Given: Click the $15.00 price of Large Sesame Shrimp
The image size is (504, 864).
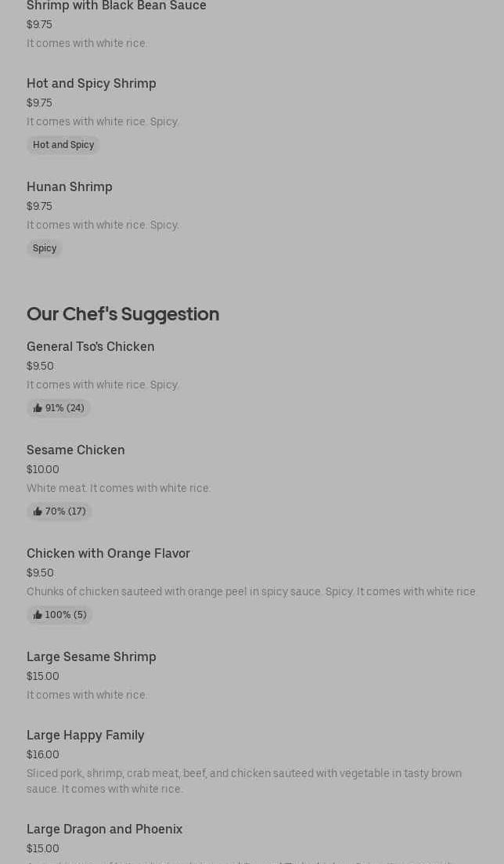Looking at the screenshot, I should [x=43, y=676].
